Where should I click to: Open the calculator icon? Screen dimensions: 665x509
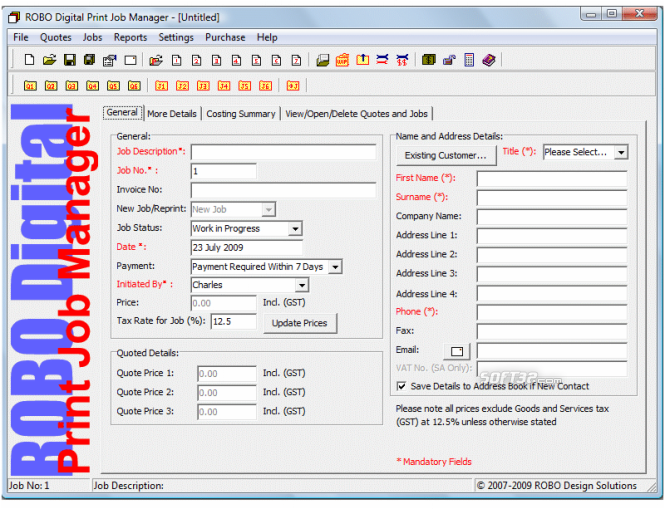click(x=469, y=60)
